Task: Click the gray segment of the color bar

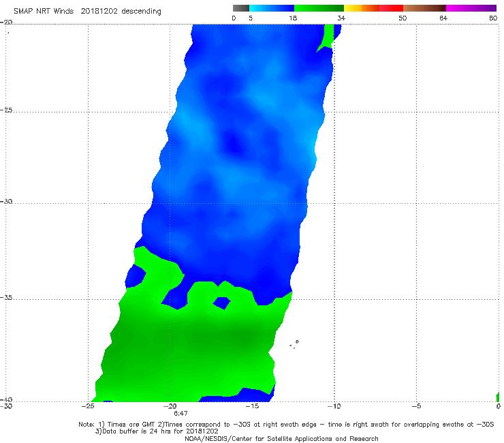Action: (x=241, y=8)
